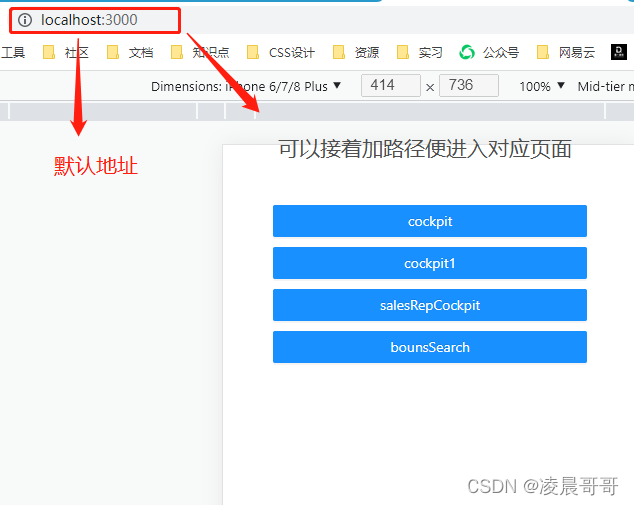The height and width of the screenshot is (505, 634).
Task: Click the site info icon in address bar
Action: point(25,20)
